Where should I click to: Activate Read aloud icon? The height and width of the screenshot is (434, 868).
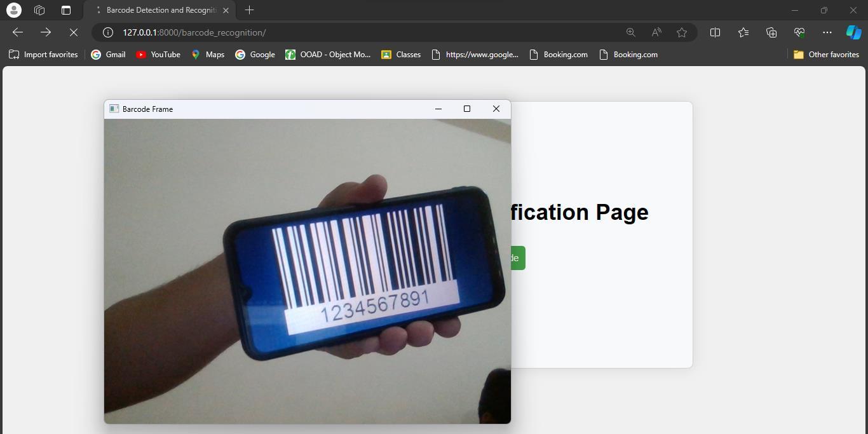pyautogui.click(x=656, y=32)
